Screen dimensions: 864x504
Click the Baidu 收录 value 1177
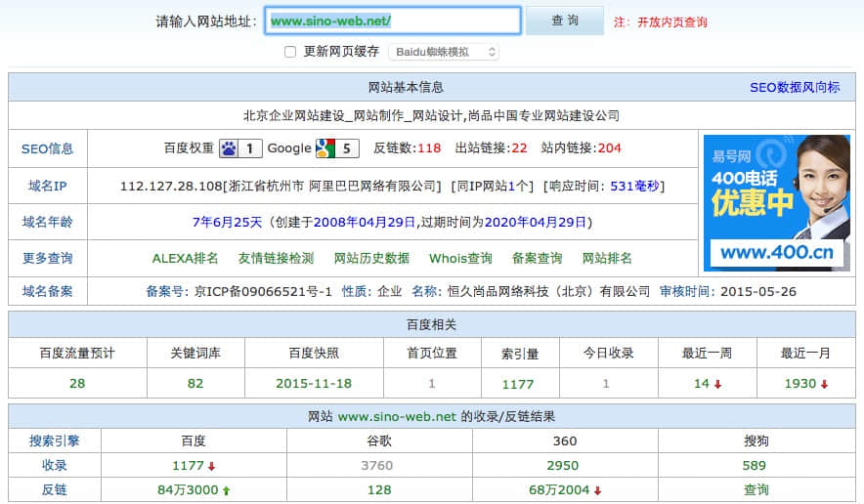click(188, 466)
